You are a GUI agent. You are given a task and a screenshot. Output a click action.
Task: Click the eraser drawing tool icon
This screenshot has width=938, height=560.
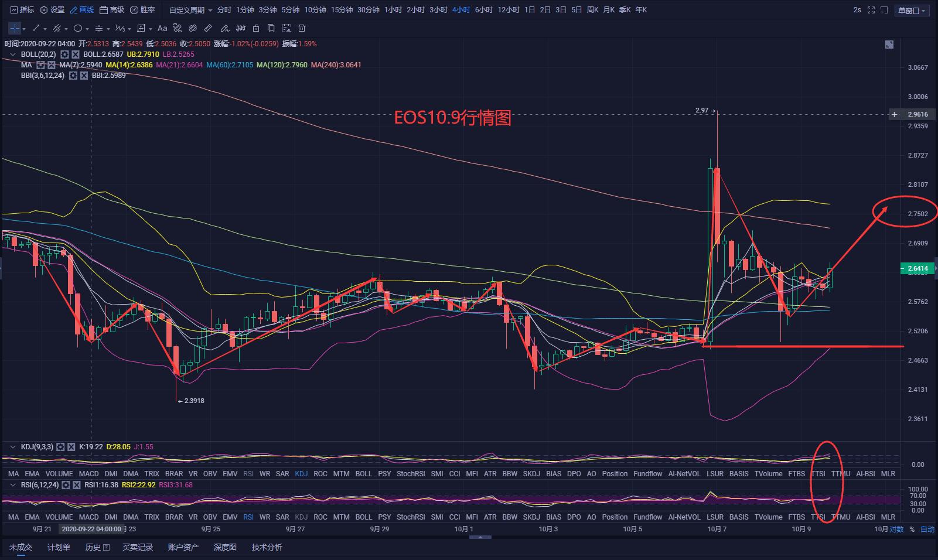tap(225, 28)
